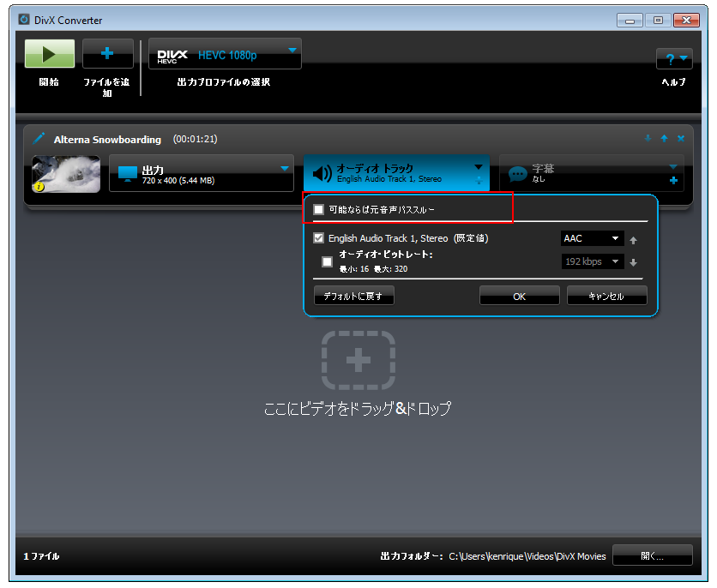Enable original audio passthrough checkbox

pos(319,210)
